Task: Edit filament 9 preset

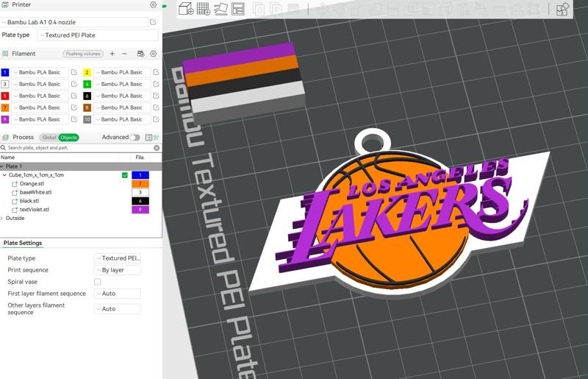Action: (74, 119)
